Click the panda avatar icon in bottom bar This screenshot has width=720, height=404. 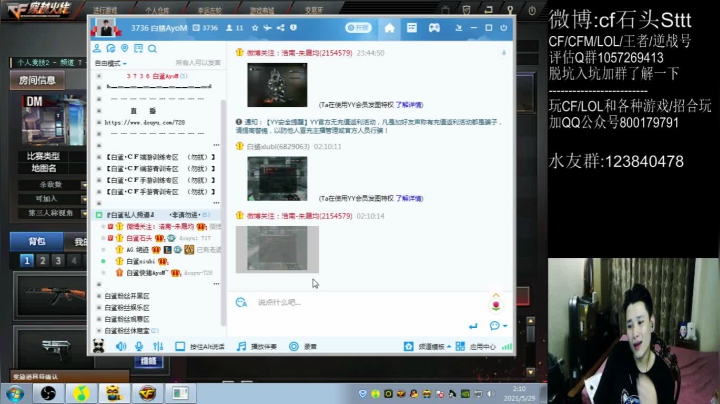point(99,346)
